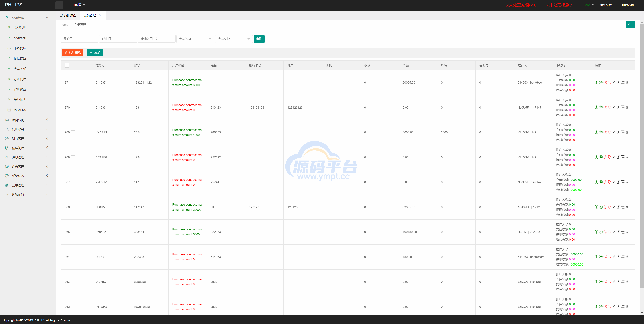Click the home icon on 我的桌面 tab

[61, 15]
